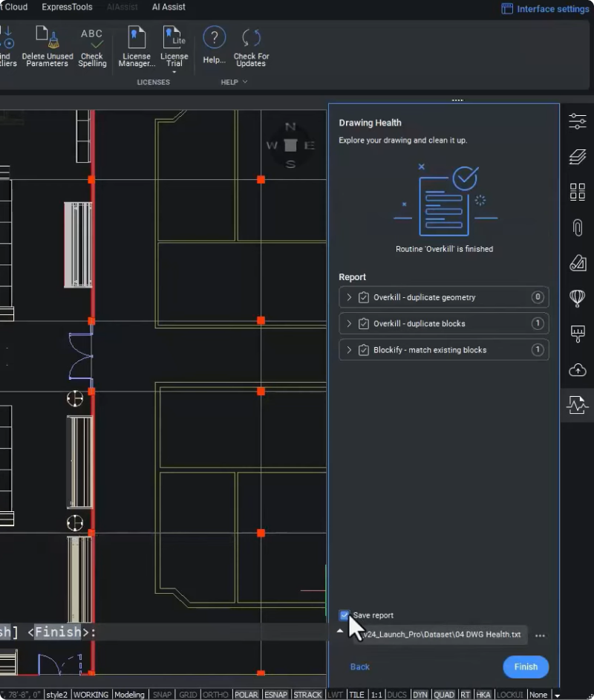Expand the Blockify match existing blocks report

coord(349,350)
